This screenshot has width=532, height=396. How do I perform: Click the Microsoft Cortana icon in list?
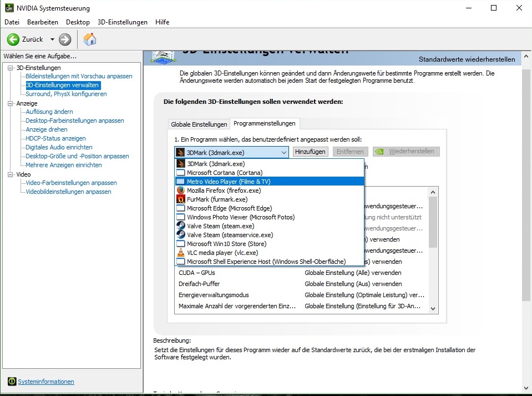(181, 173)
